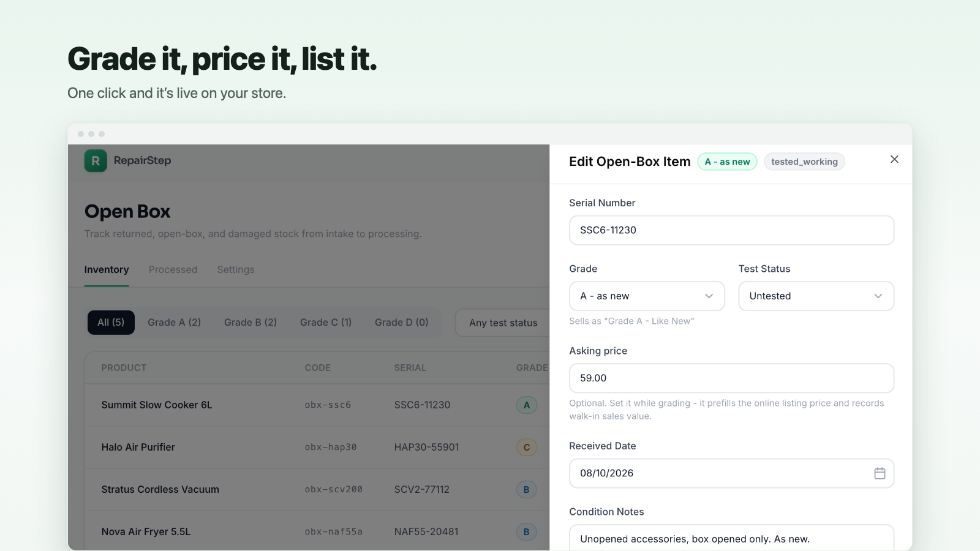Click serial SCV2-77112 in the table
Viewport: 980px width, 551px height.
click(x=422, y=490)
